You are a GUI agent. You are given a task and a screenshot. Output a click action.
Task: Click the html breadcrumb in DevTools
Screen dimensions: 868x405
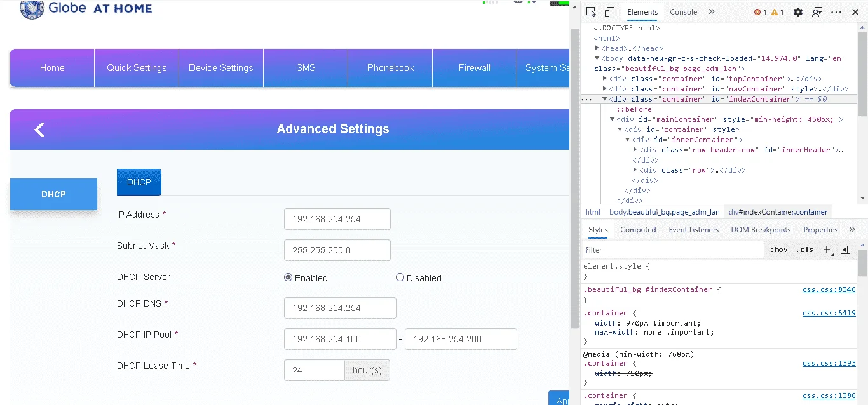click(593, 212)
